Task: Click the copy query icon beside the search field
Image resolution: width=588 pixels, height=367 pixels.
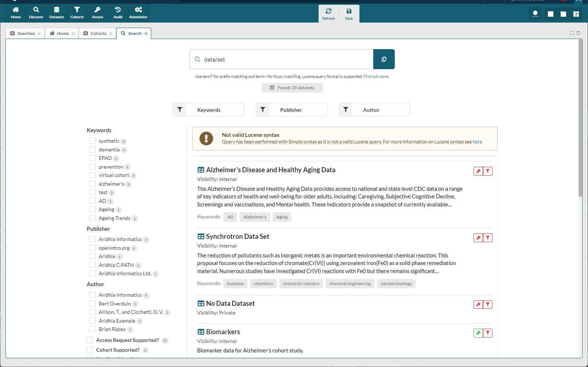Action: tap(384, 59)
